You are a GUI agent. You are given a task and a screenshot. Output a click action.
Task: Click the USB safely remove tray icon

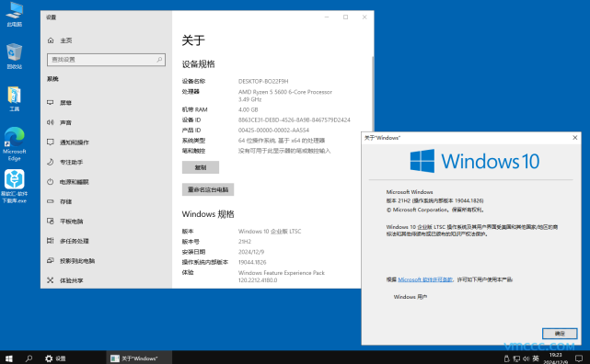tap(506, 358)
